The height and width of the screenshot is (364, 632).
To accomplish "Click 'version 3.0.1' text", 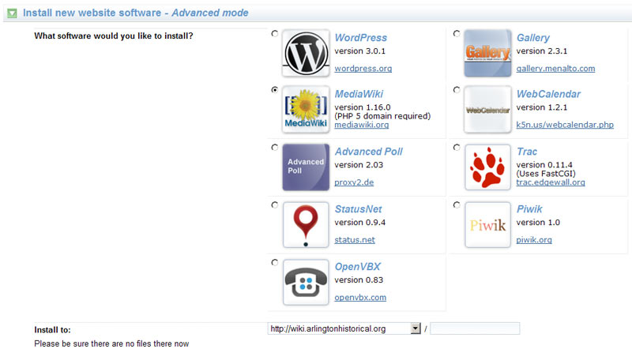I will click(x=360, y=51).
